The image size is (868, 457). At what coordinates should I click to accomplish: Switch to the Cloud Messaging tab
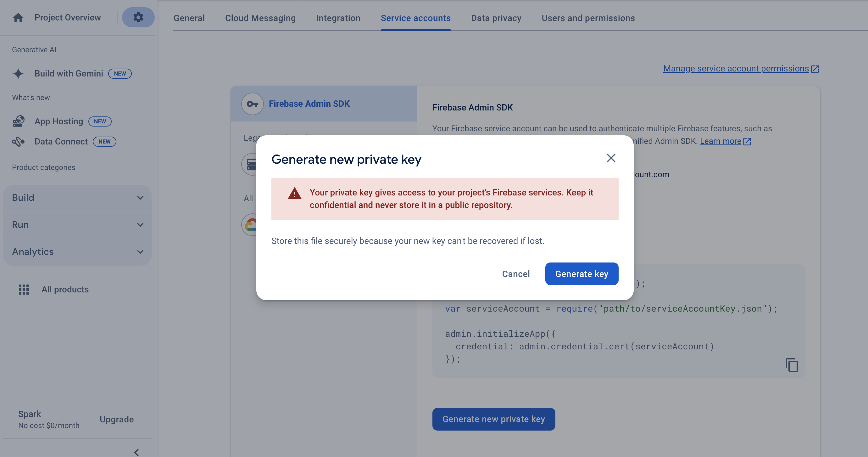tap(260, 18)
